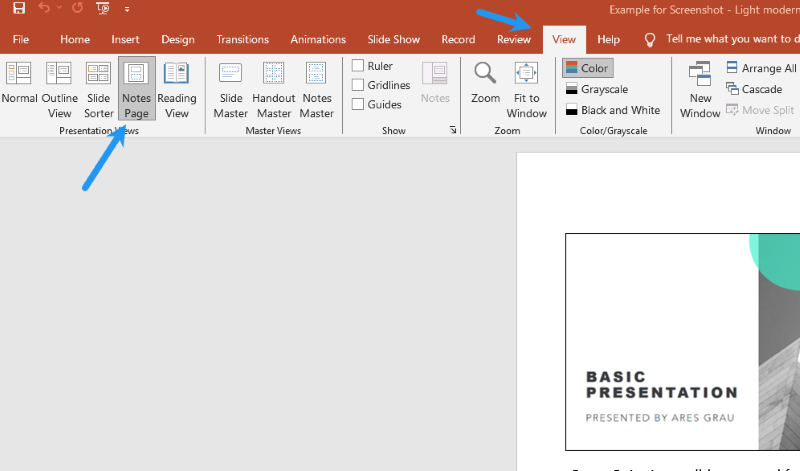Screen dimensions: 800x471
Task: Switch to Normal view
Action: pos(19,84)
